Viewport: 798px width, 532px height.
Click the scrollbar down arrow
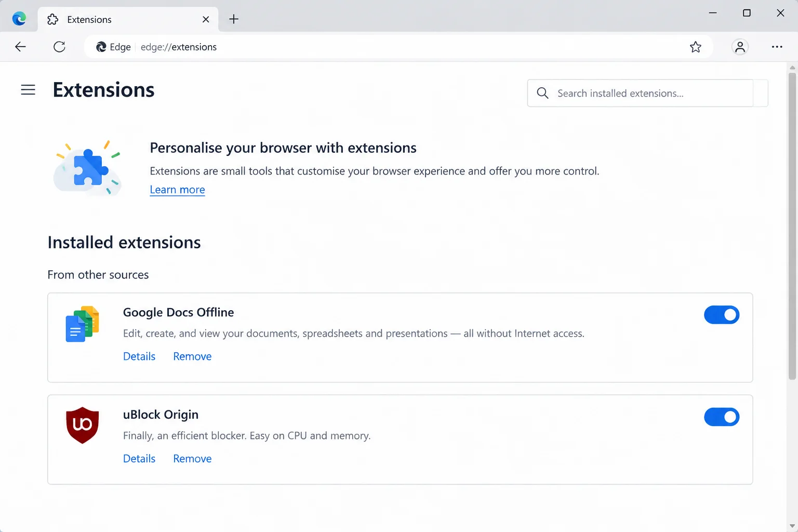[x=792, y=526]
